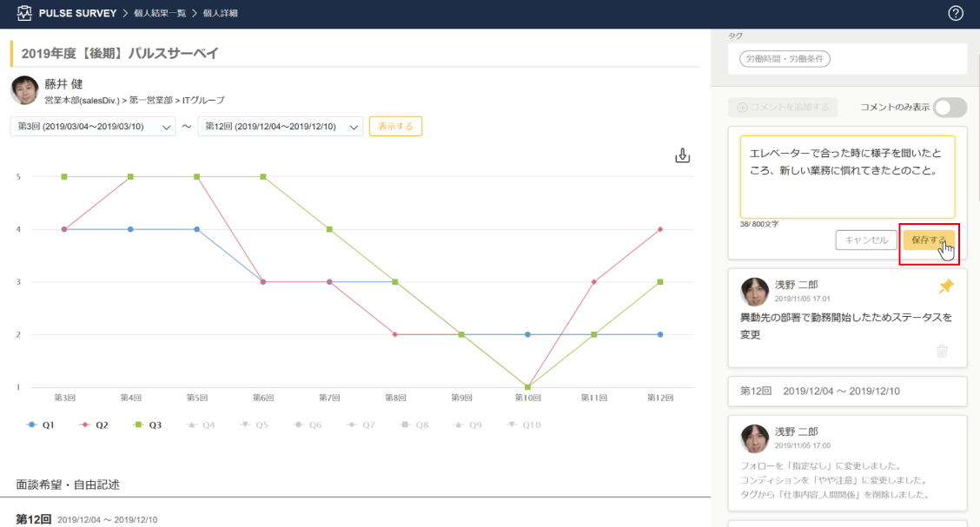Open the 第12回 end period dropdown
This screenshot has height=527, width=980.
280,127
